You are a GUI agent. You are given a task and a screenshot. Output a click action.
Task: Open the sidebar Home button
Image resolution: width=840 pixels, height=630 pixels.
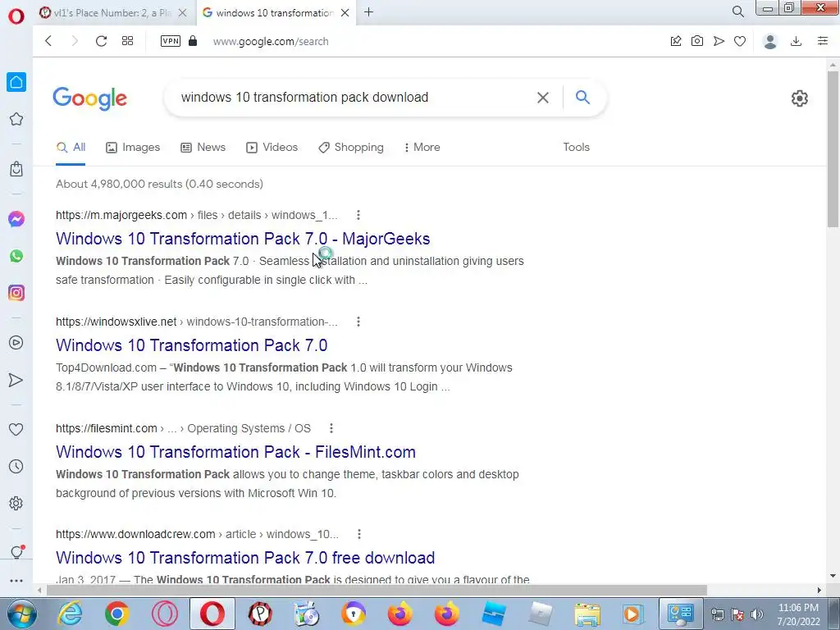coord(16,82)
